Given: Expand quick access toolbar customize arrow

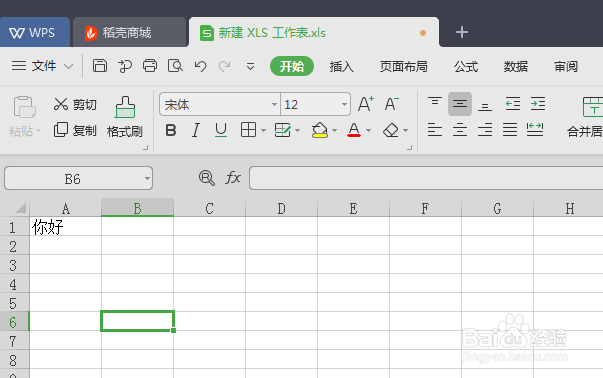Looking at the screenshot, I should click(250, 67).
